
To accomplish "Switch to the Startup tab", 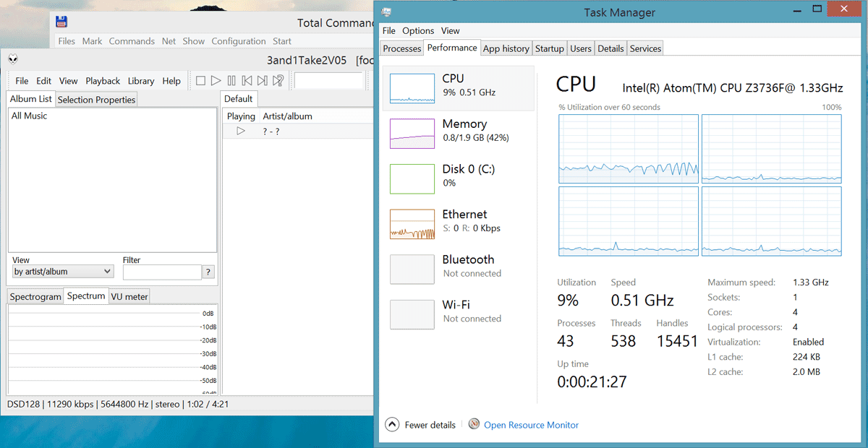I will point(550,48).
